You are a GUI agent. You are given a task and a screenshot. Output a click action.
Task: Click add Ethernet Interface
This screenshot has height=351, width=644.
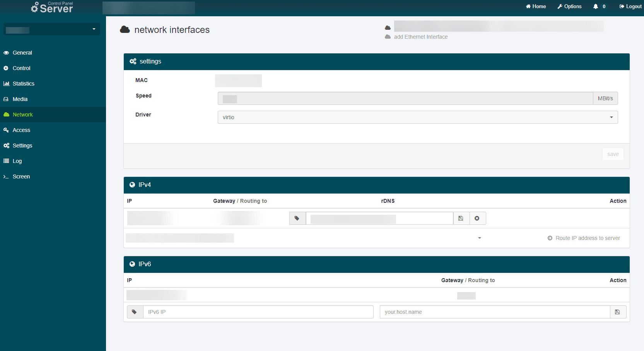(420, 37)
